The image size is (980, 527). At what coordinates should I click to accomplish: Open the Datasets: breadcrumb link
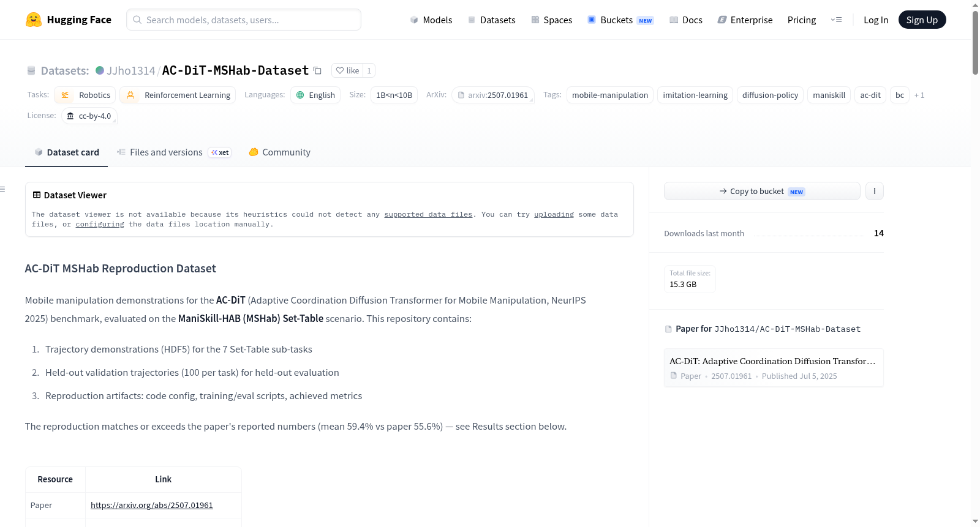(x=65, y=70)
